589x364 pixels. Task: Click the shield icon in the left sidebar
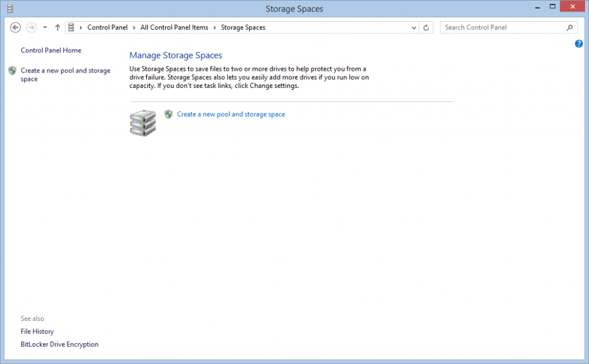(x=12, y=70)
